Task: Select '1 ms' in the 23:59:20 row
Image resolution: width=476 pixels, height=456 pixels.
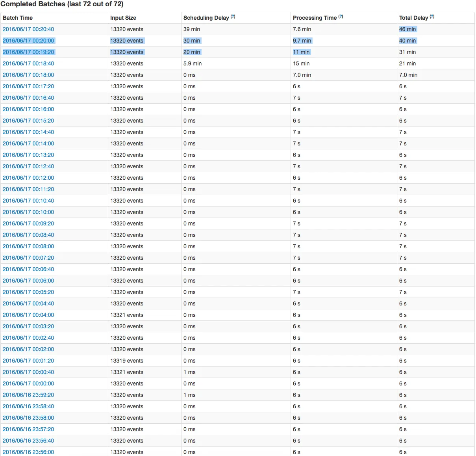Action: click(189, 395)
